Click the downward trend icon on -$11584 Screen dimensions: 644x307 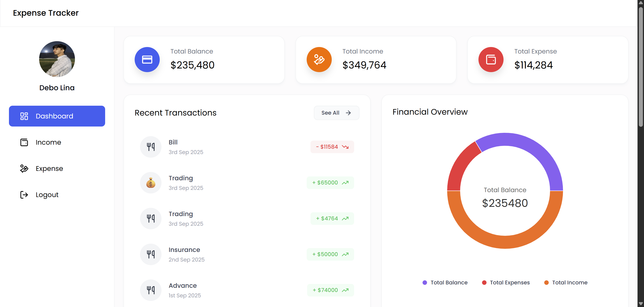tap(345, 147)
